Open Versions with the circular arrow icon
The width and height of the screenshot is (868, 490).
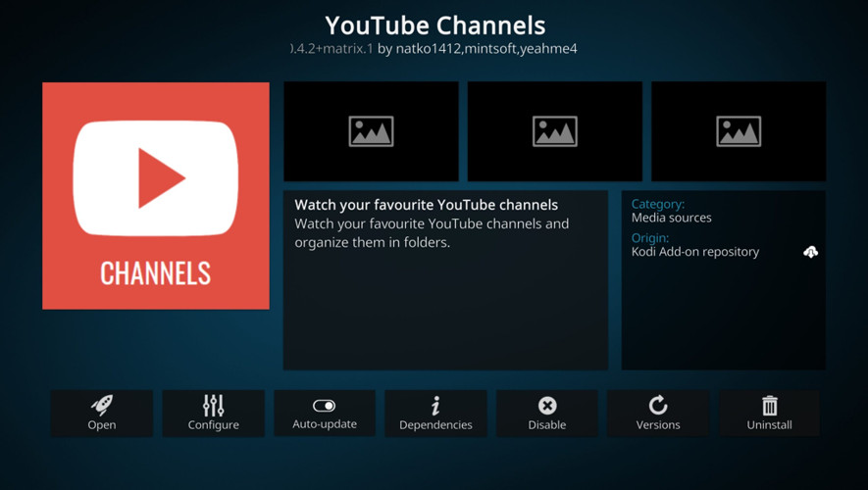(658, 413)
